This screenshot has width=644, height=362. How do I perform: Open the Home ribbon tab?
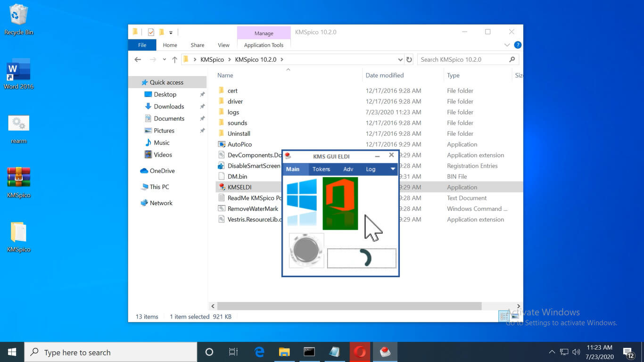(x=170, y=45)
